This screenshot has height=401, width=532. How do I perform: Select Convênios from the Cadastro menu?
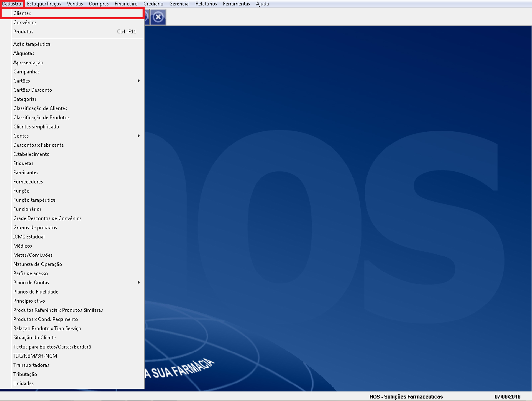coord(25,23)
